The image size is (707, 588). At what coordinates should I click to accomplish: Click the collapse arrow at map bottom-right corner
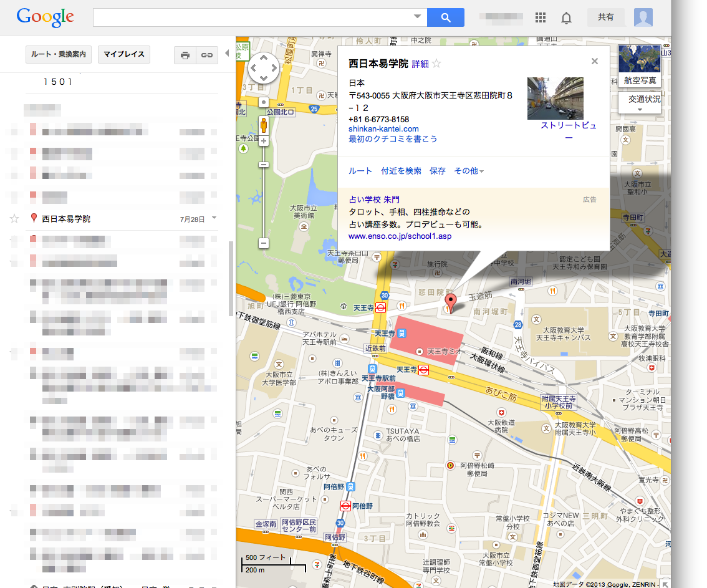(x=665, y=584)
